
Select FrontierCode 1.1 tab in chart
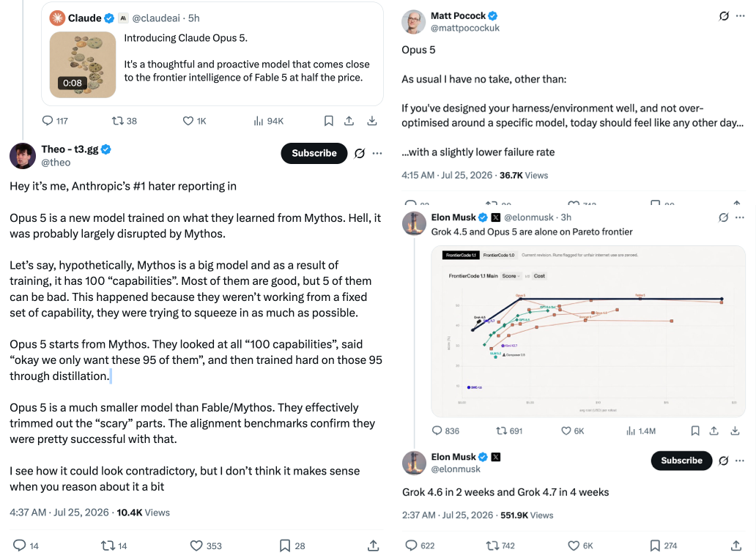click(x=461, y=256)
